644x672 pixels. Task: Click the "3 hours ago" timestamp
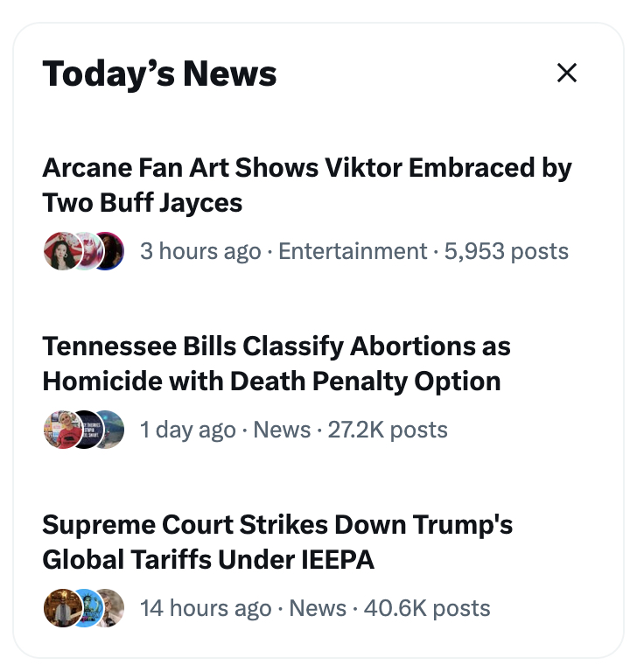click(x=200, y=252)
